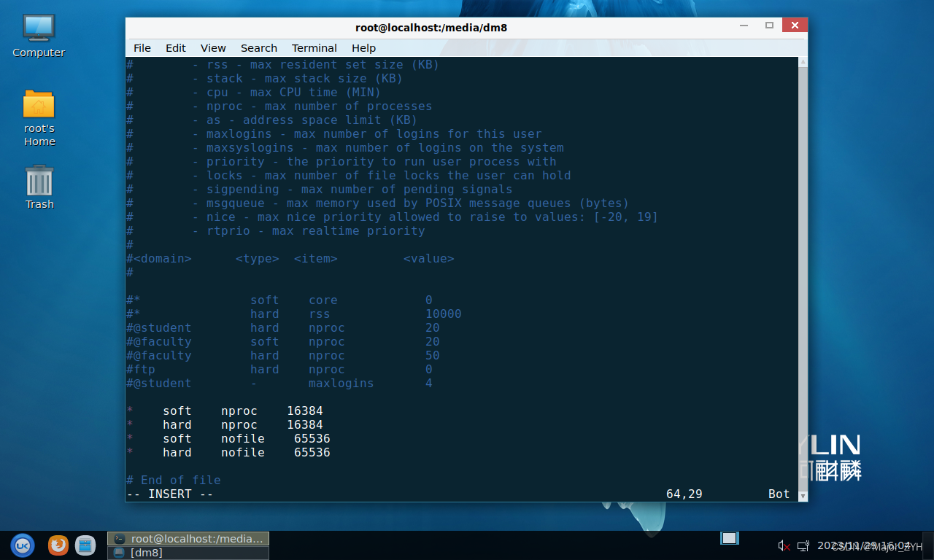Close the terminal window
The image size is (934, 560).
tap(794, 26)
